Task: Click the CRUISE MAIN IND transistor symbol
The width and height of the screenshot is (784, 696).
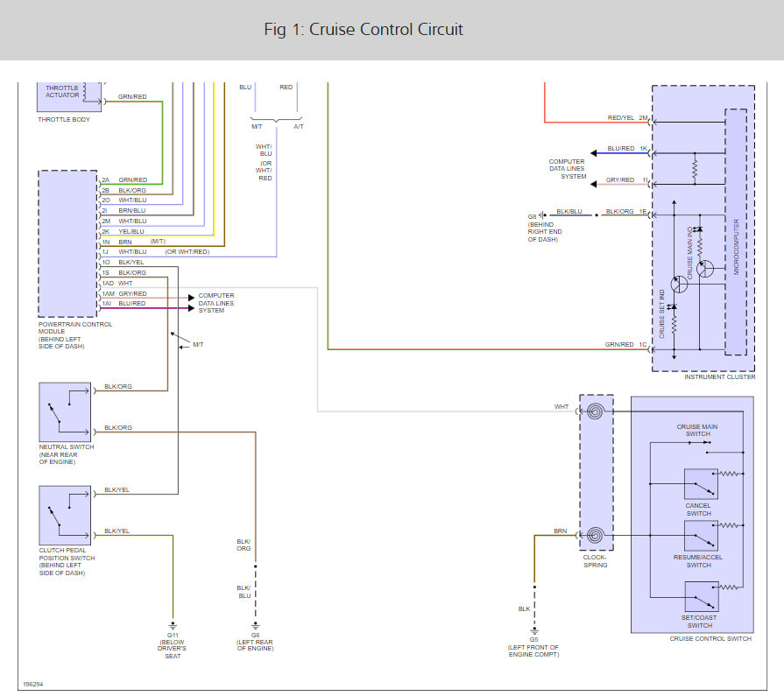Action: tap(705, 269)
